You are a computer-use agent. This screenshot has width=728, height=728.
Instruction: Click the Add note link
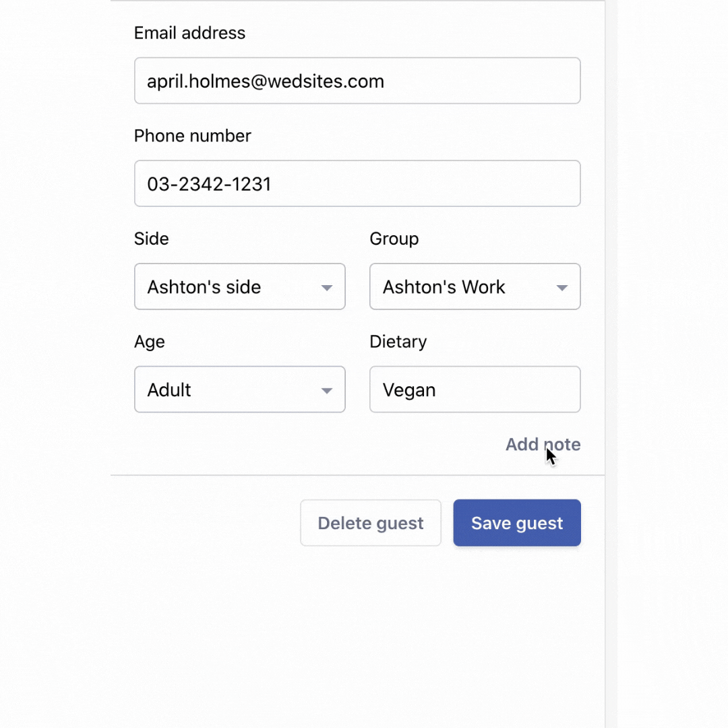coord(543,444)
